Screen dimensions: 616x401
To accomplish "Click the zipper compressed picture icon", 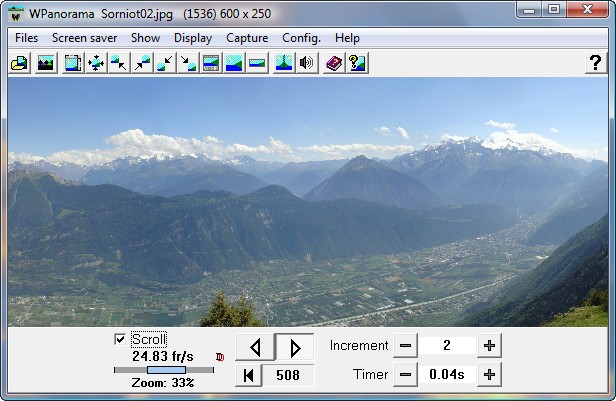I will point(284,63).
